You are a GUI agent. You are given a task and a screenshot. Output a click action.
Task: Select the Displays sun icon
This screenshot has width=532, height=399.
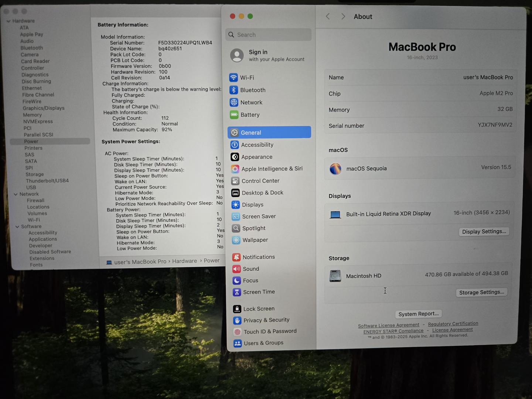point(235,205)
